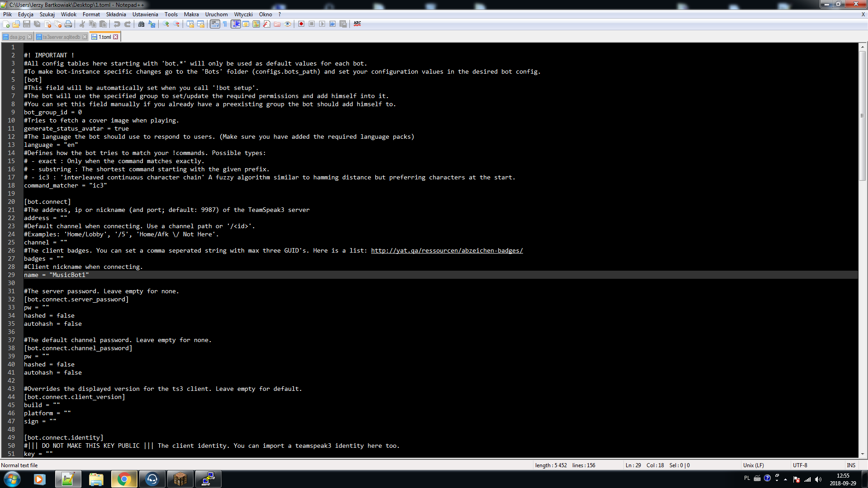Image resolution: width=868 pixels, height=488 pixels.
Task: Click the UTF-8 encoding status field
Action: [x=800, y=465]
